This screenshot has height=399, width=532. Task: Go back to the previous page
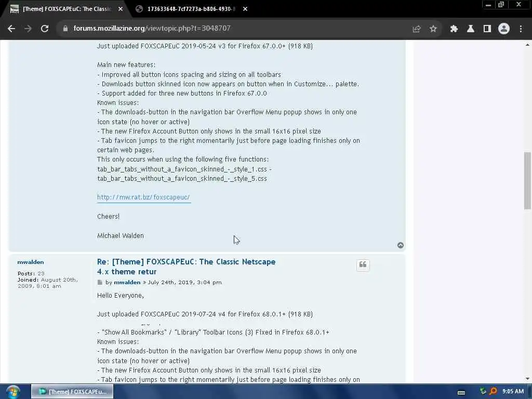click(11, 29)
